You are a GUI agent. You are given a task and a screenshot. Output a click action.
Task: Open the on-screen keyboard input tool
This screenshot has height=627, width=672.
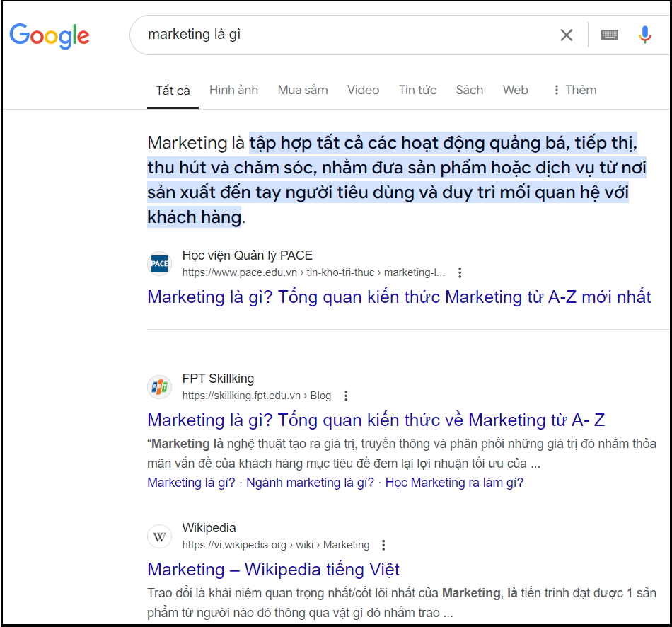[x=610, y=35]
